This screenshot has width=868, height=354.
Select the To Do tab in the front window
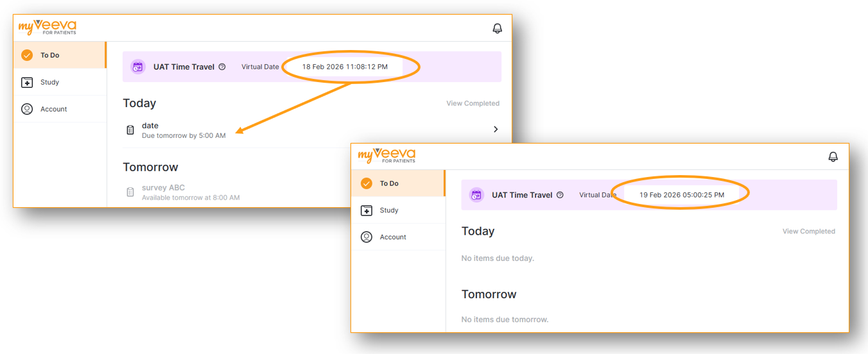[389, 183]
